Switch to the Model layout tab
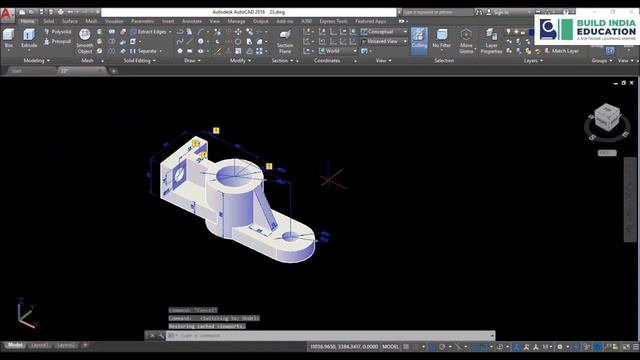The image size is (640, 360). tap(16, 345)
